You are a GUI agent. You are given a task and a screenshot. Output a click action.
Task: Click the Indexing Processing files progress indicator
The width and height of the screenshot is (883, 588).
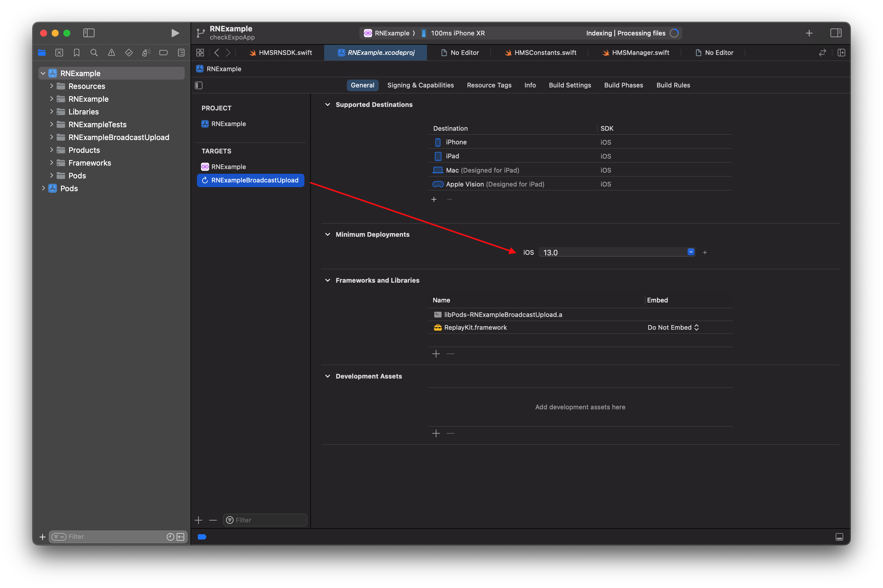(674, 33)
